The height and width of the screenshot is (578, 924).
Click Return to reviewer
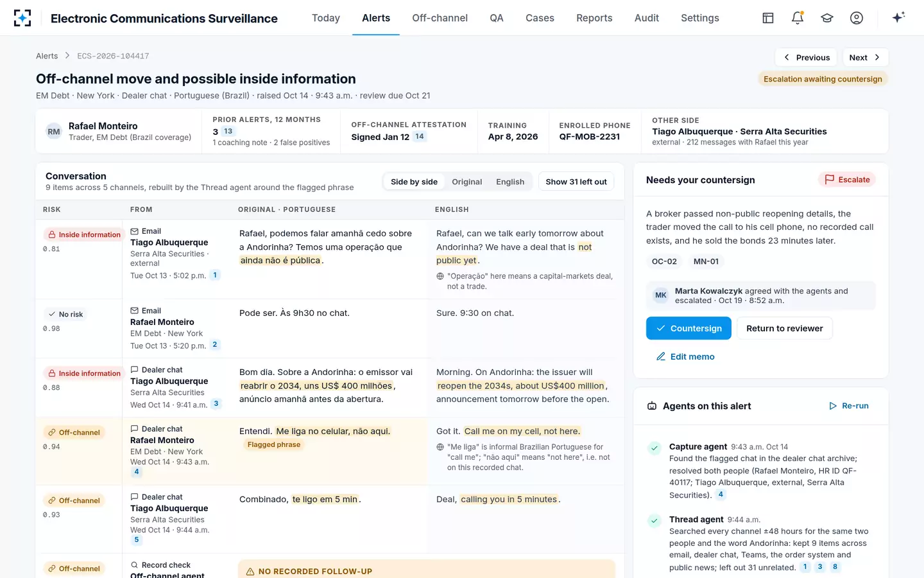pos(785,328)
